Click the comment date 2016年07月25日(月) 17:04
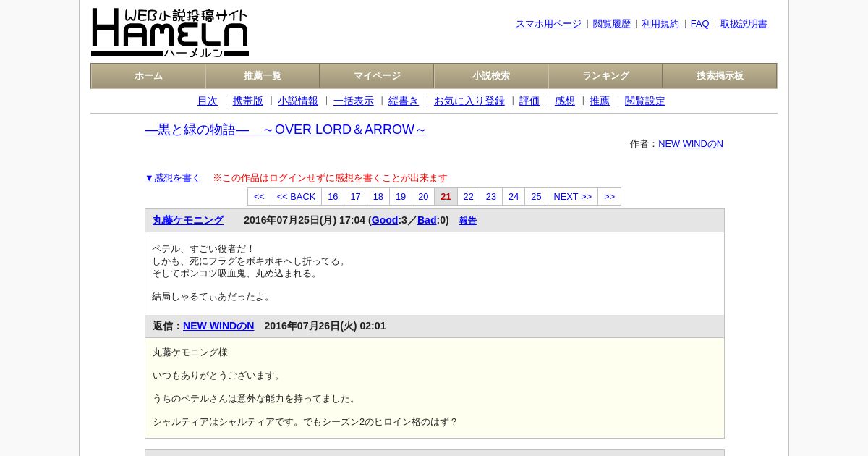The width and height of the screenshot is (868, 456). tap(305, 220)
